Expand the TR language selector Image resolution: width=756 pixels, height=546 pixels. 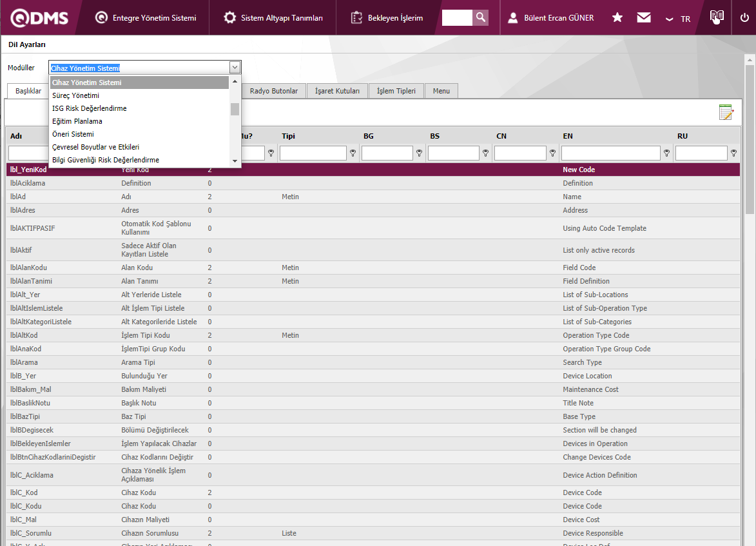pyautogui.click(x=678, y=19)
